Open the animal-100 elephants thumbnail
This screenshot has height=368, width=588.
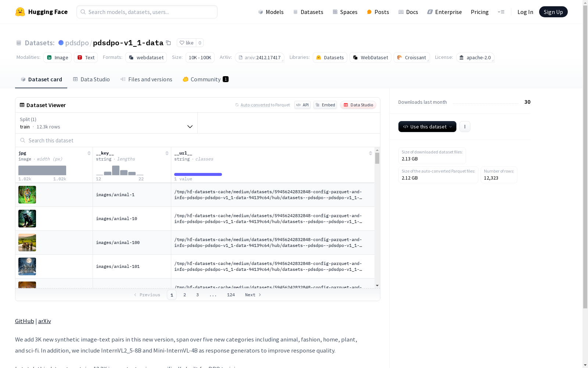27,243
